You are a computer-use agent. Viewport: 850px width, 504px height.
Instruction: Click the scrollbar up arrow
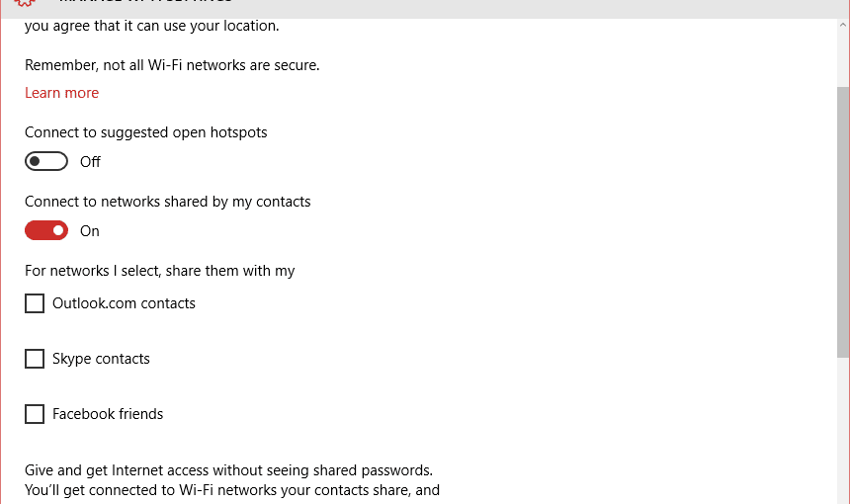coord(843,25)
